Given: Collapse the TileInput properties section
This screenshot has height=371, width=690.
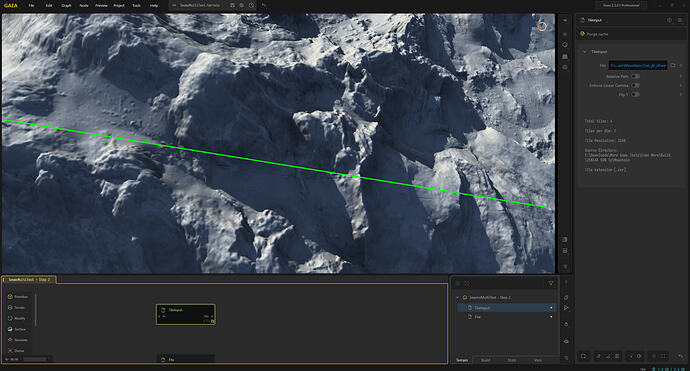Looking at the screenshot, I should [584, 51].
